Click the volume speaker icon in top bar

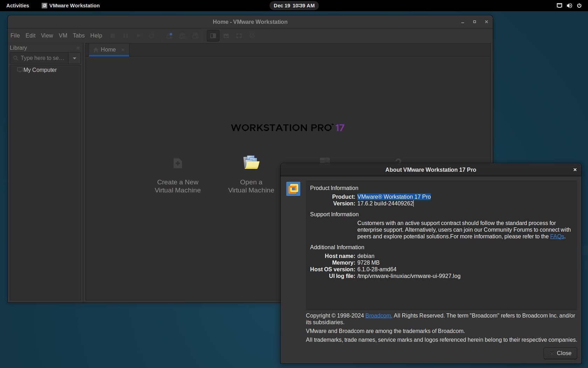click(569, 6)
